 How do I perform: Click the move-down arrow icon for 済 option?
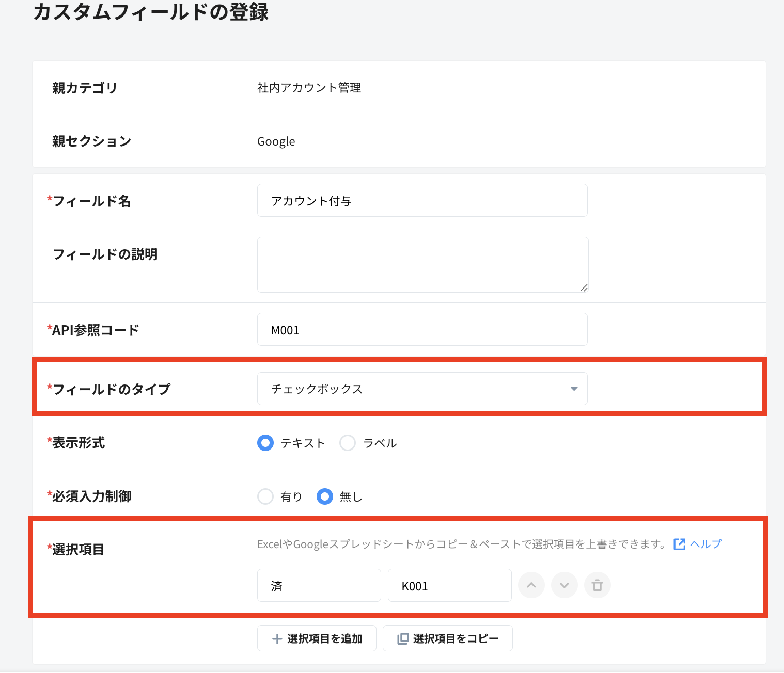(x=565, y=585)
